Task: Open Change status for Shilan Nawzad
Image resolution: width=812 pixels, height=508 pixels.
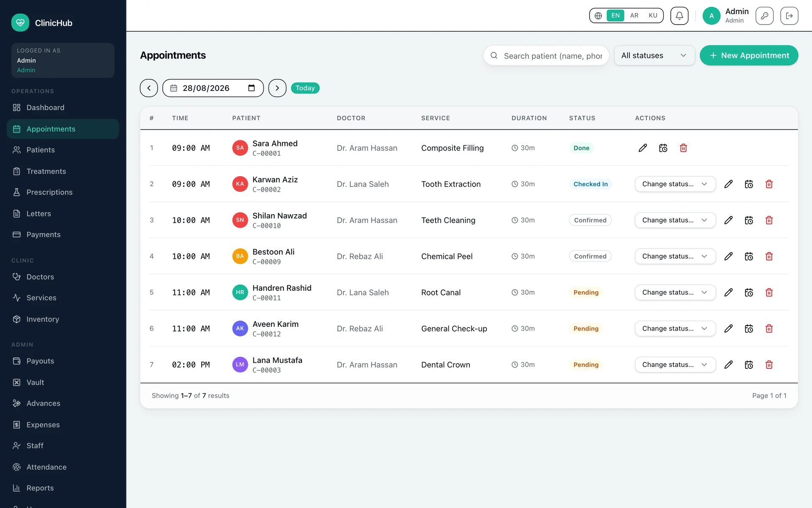Action: pyautogui.click(x=675, y=220)
